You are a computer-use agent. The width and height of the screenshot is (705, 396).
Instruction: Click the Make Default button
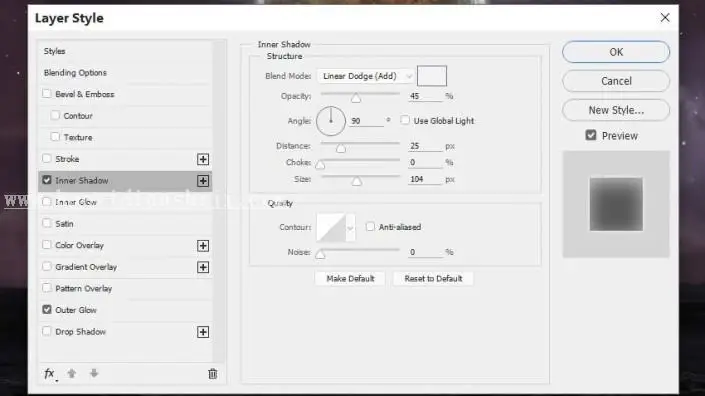350,279
